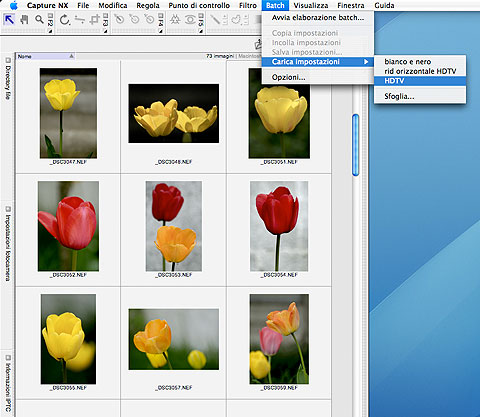This screenshot has height=417, width=480.
Task: Select the hand pan tool
Action: (x=24, y=20)
